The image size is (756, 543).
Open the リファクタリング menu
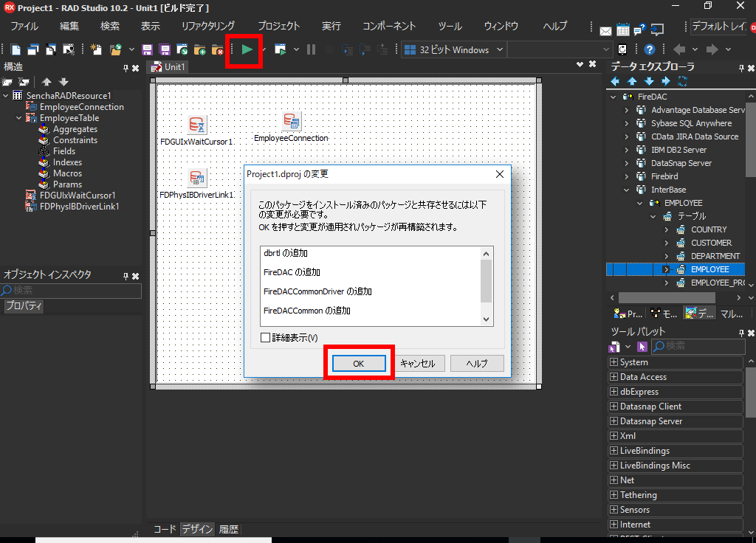pos(207,26)
